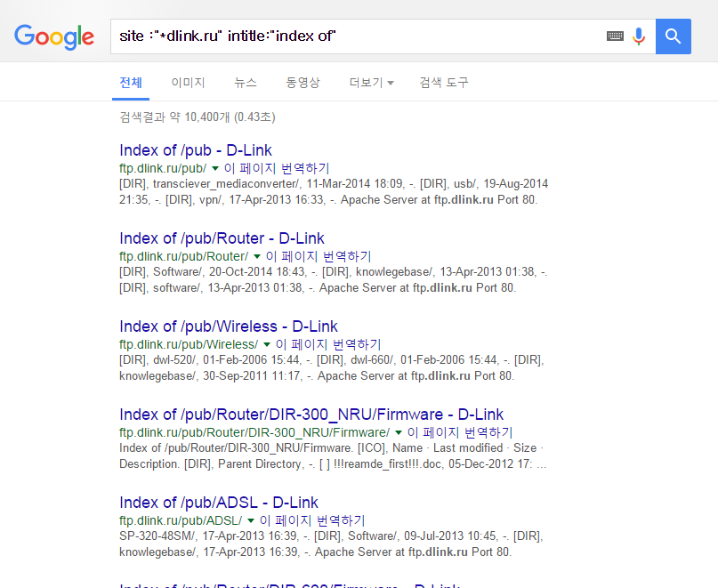
Task: Expand the dropdown arrow beside ftp.dlink.ru/pub/Router/
Action: coord(257,256)
